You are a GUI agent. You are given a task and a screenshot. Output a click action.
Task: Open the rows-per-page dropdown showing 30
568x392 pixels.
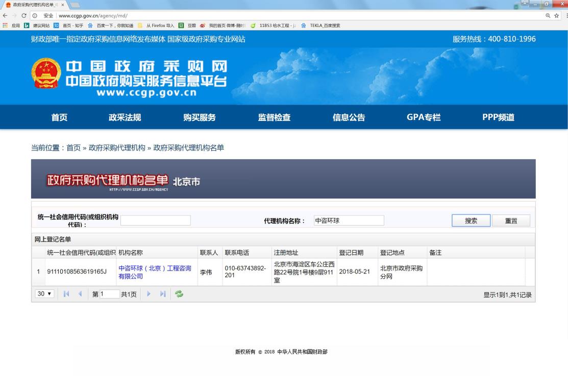pos(45,294)
